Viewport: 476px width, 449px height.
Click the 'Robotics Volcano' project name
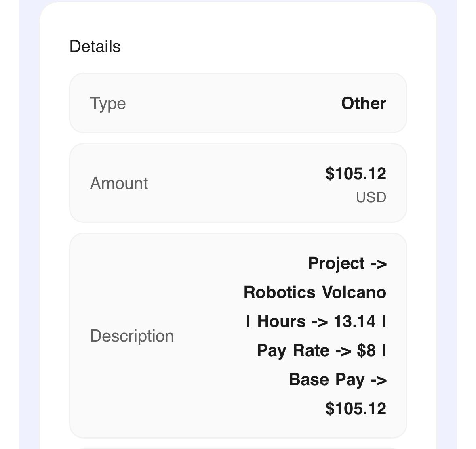pos(315,292)
